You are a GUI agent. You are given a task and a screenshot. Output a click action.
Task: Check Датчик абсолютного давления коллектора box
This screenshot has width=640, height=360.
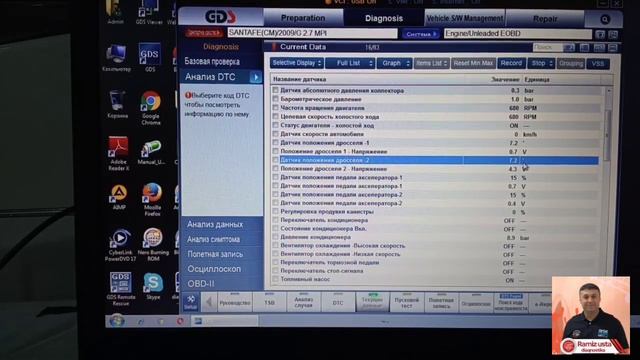(x=276, y=90)
